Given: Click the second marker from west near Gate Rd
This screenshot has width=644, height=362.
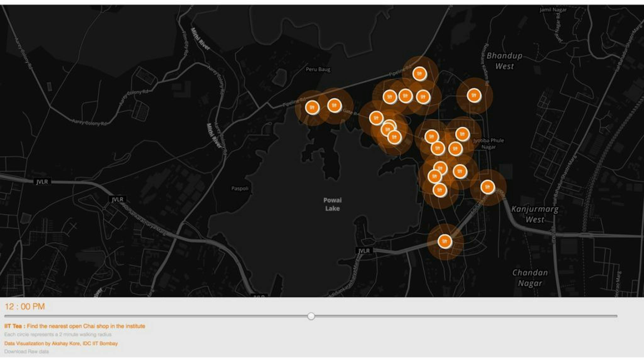Looking at the screenshot, I should 334,105.
